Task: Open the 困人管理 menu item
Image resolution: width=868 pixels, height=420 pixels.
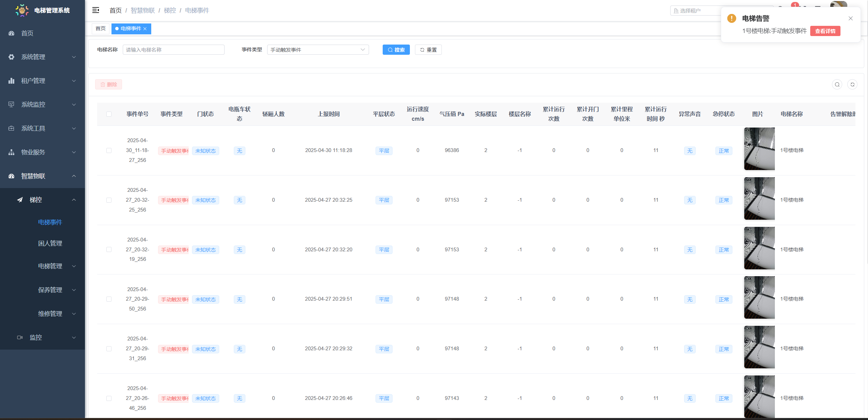Action: tap(50, 243)
